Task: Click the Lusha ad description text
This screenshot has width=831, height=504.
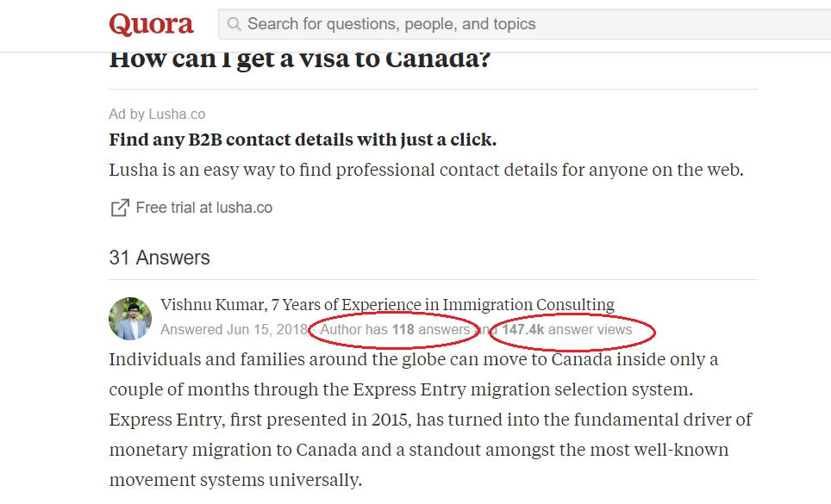Action: click(x=426, y=170)
